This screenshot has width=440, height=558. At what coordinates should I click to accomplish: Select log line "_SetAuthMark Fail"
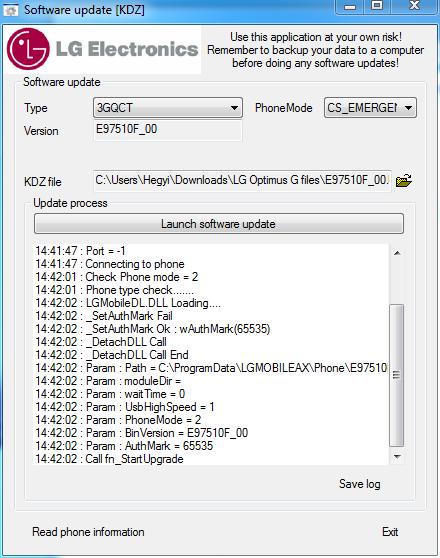(104, 316)
